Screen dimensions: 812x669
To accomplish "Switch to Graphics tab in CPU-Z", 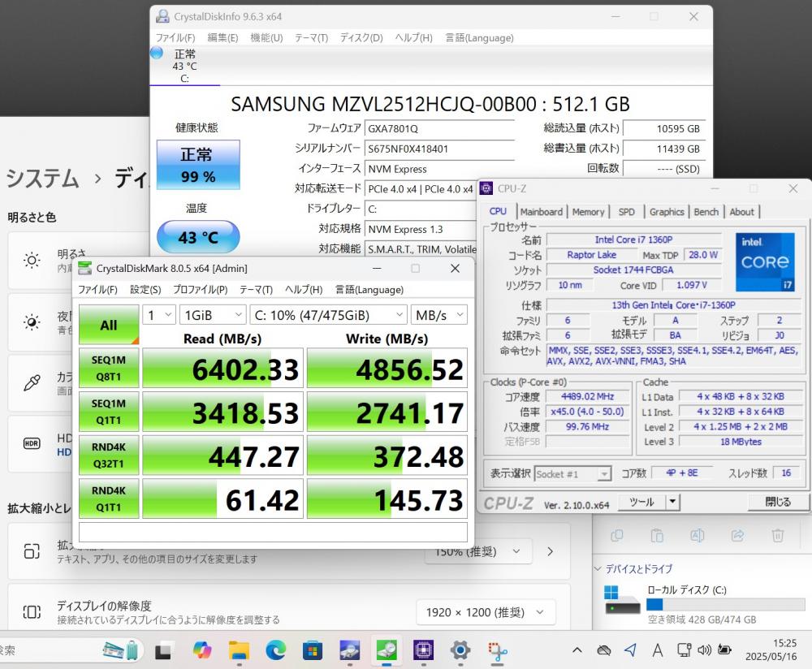I will (x=667, y=212).
